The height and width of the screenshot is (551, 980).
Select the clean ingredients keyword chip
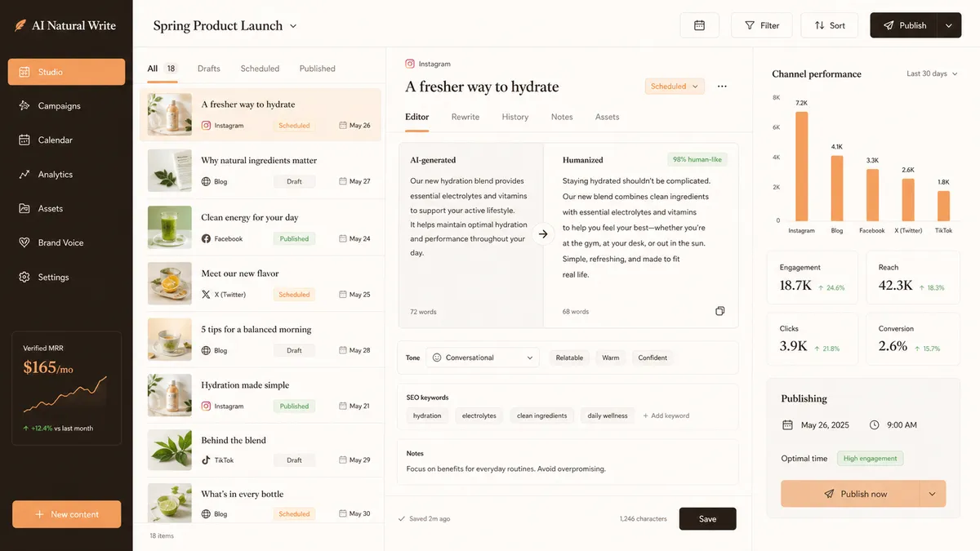click(x=542, y=415)
